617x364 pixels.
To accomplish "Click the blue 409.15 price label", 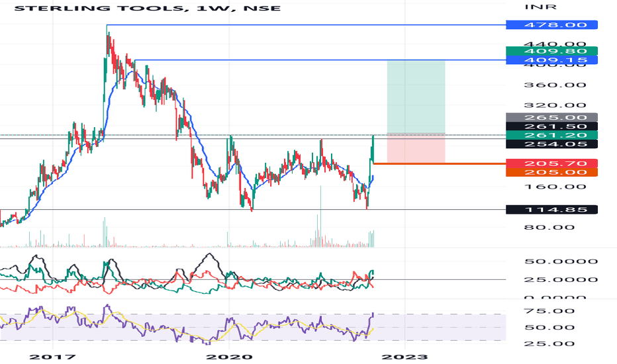I will [551, 60].
